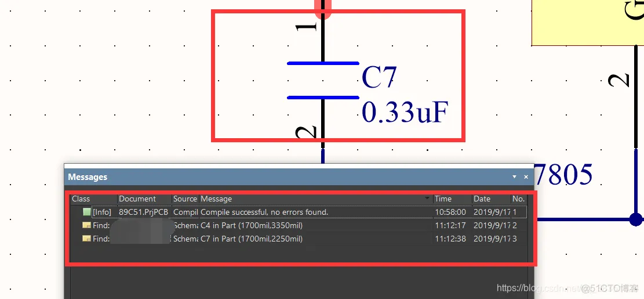This screenshot has width=644, height=299.
Task: Select 'C7 in Part (1700mil,2250mil)' message
Action: tap(252, 239)
